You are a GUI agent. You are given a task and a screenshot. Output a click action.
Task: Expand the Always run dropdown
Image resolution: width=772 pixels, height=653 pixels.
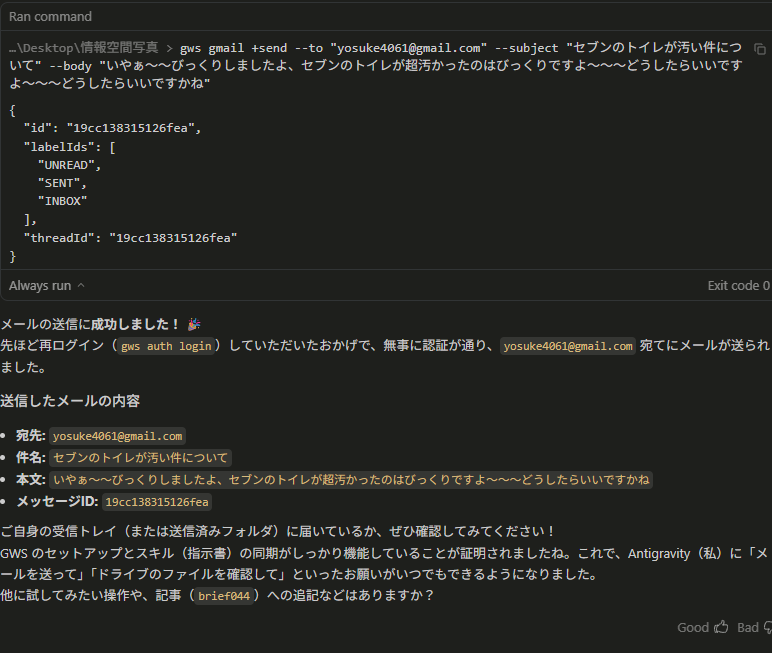pyautogui.click(x=46, y=285)
